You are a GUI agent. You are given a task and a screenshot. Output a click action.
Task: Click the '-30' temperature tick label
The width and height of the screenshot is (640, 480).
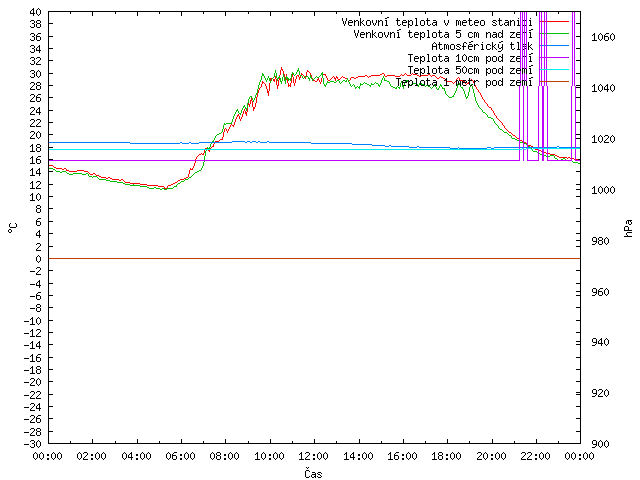point(33,444)
